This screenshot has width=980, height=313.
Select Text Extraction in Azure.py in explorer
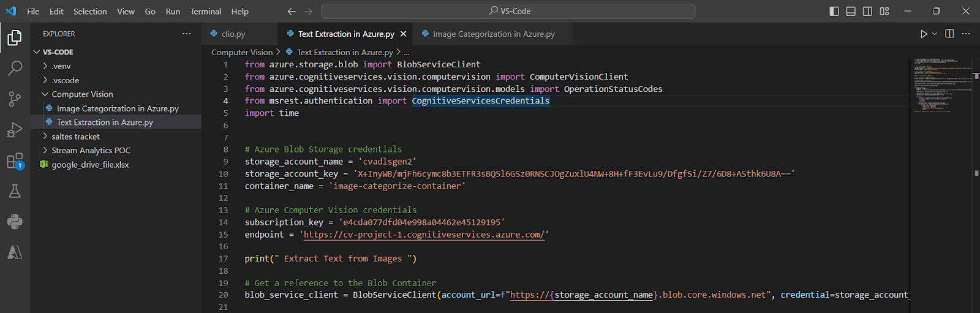click(x=116, y=123)
